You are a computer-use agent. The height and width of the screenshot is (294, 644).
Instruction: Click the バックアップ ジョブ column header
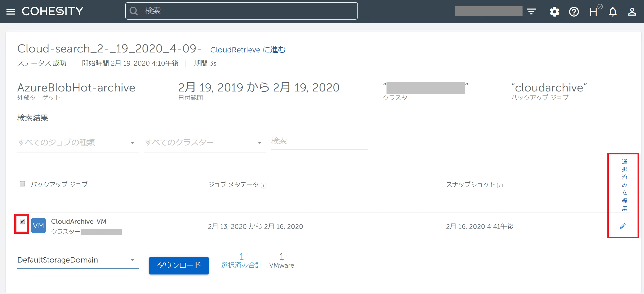pos(59,184)
